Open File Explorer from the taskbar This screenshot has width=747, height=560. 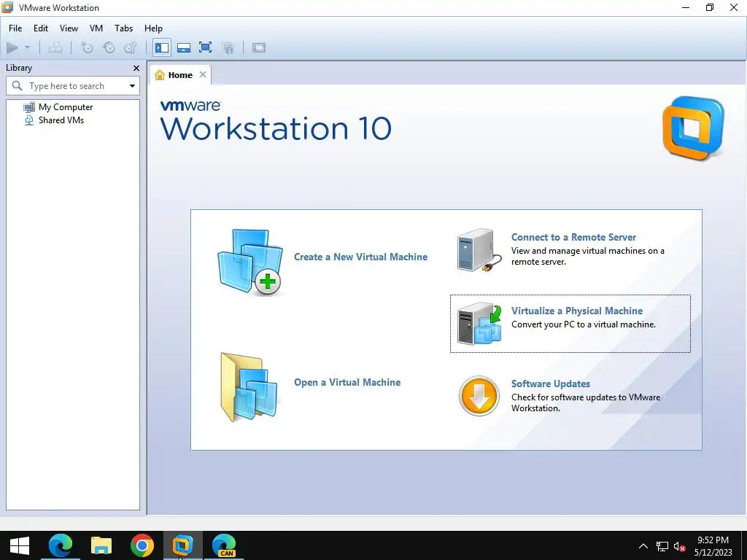[101, 545]
